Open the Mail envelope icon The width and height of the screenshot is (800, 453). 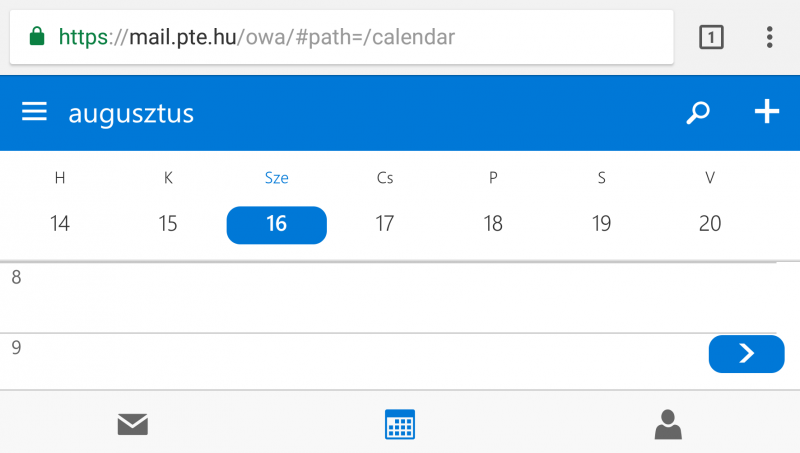(x=133, y=424)
